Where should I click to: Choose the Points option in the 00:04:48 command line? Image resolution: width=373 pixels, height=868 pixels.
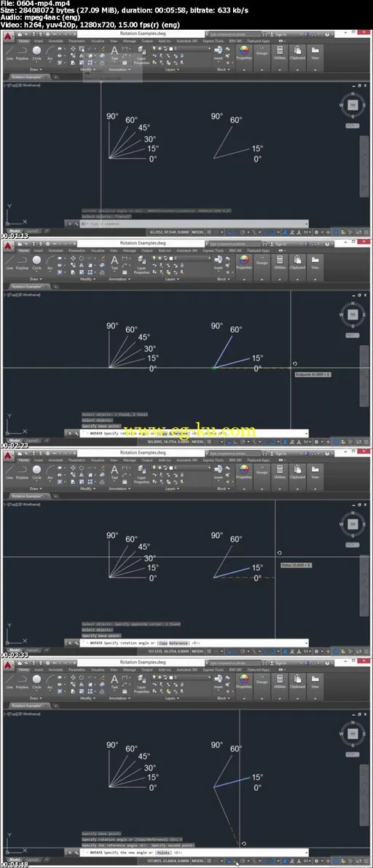(x=165, y=853)
